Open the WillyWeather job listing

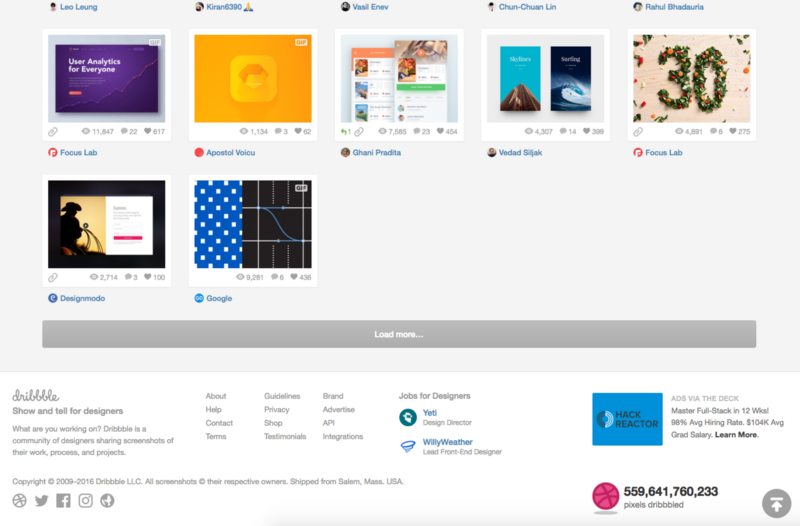click(x=447, y=442)
